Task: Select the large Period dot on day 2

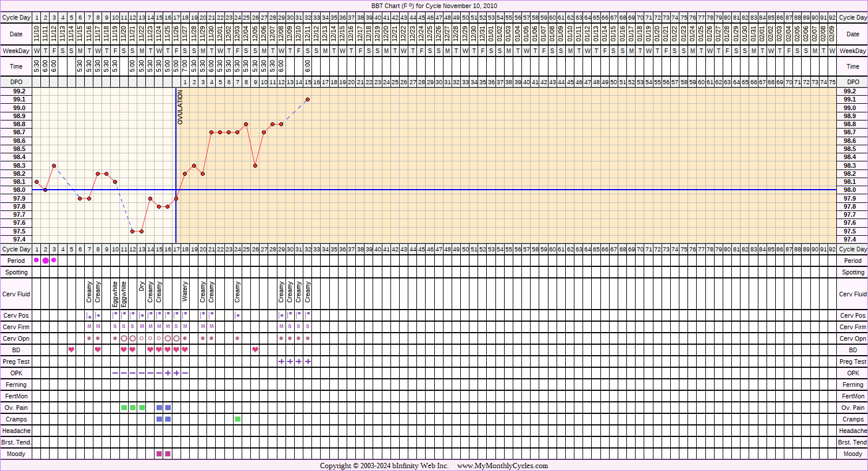Action: click(x=46, y=261)
